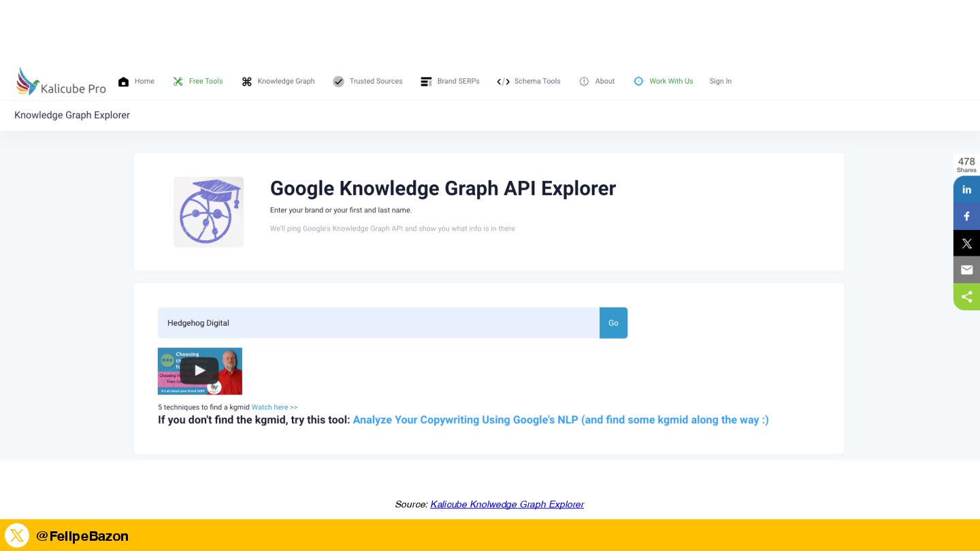Click the Knowledge Graph Explorer page title
This screenshot has height=551, width=980.
(72, 115)
